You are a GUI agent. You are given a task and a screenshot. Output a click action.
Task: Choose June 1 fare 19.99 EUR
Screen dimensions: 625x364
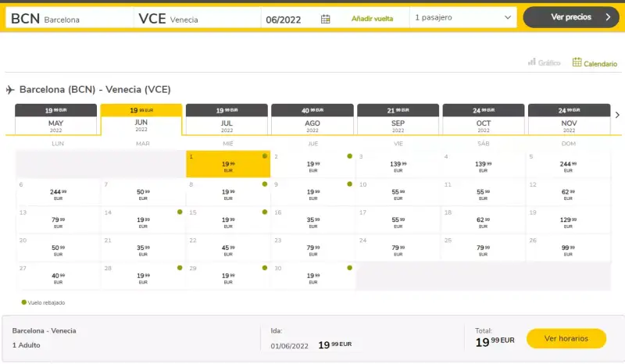[228, 164]
